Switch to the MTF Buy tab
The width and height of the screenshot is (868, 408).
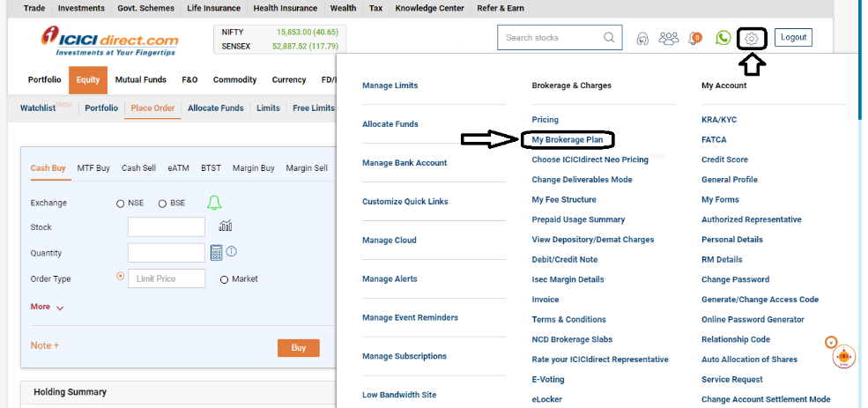(x=93, y=167)
